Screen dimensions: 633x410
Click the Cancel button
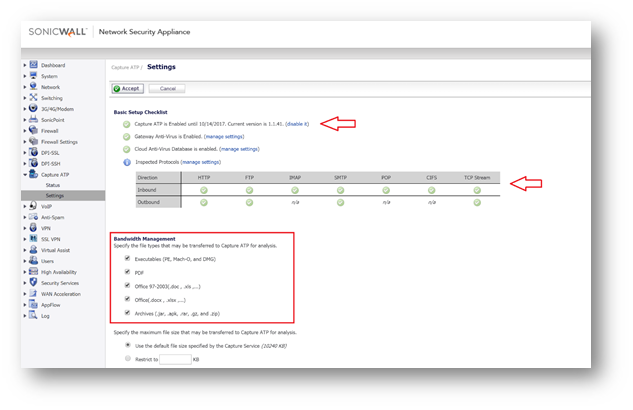tap(167, 88)
